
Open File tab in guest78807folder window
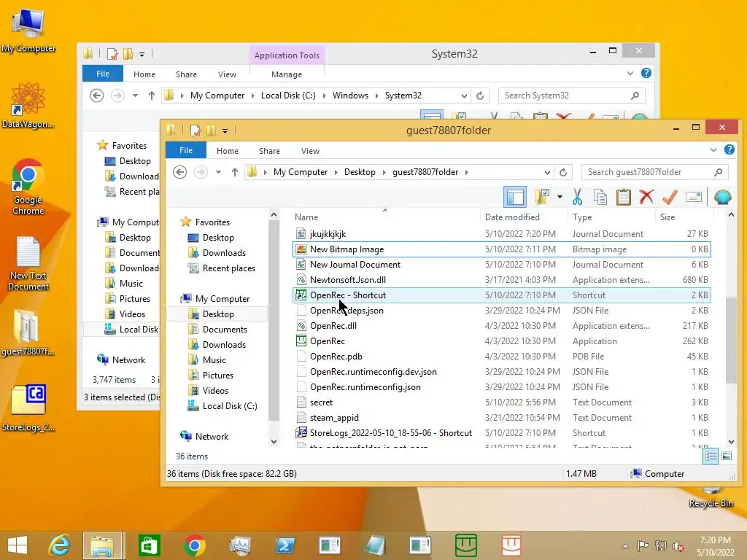(x=186, y=150)
